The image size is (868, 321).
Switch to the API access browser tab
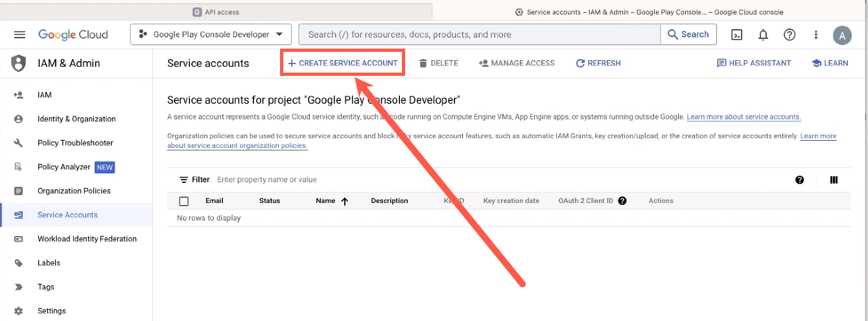216,12
